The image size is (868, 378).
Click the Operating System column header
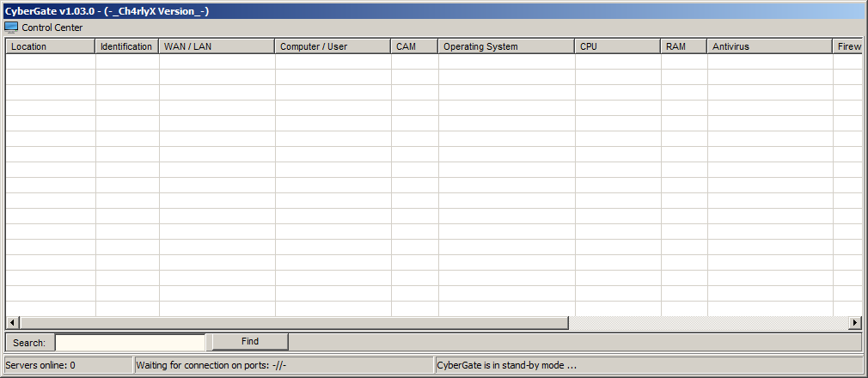point(506,46)
